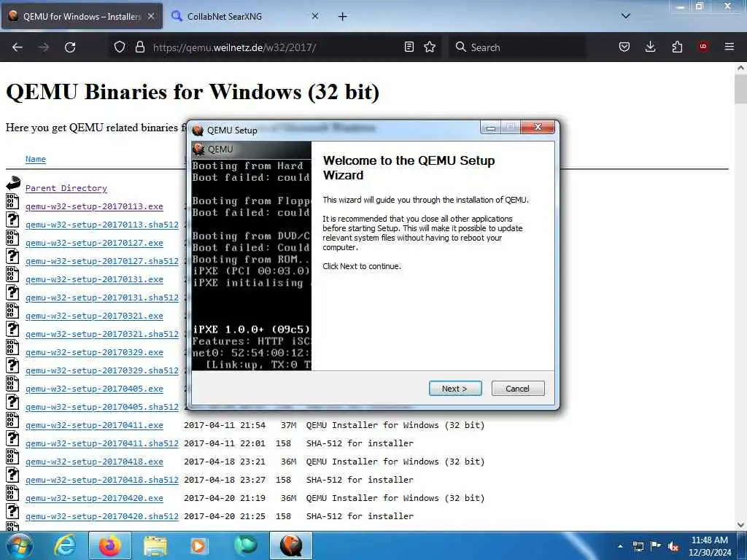The width and height of the screenshot is (747, 560).
Task: Open qemu-w32-setup-20170113.sha512 link
Action: click(102, 225)
